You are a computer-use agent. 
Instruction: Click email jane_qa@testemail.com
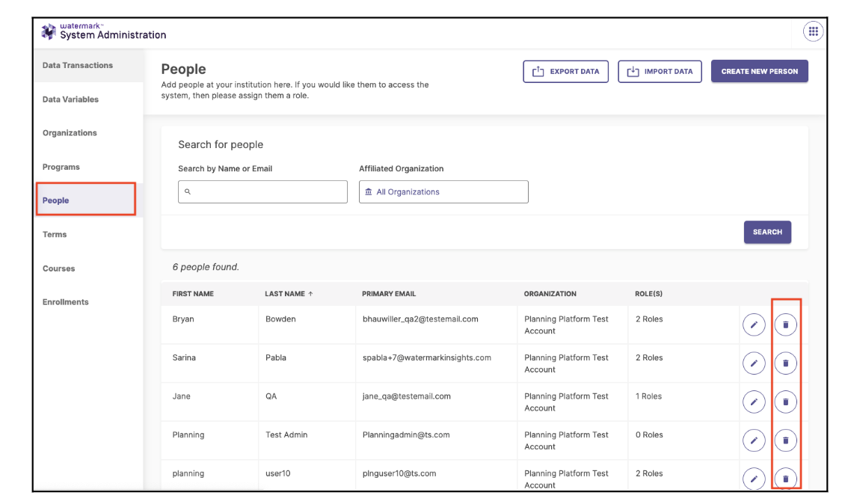[407, 396]
